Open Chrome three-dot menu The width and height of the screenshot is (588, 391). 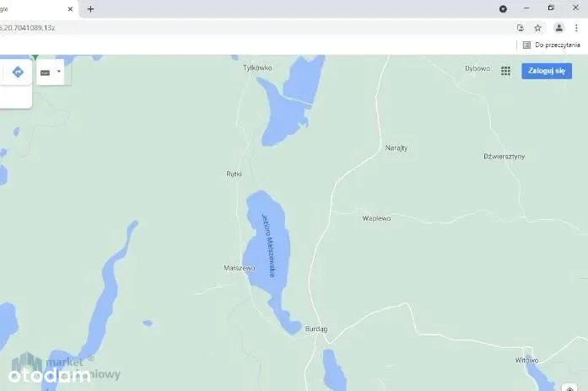click(x=576, y=28)
